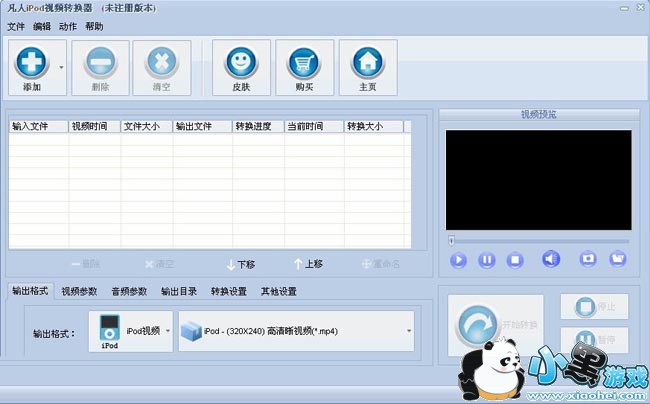Image resolution: width=650 pixels, height=404 pixels.
Task: Click the blue box profile icon
Action: 192,331
